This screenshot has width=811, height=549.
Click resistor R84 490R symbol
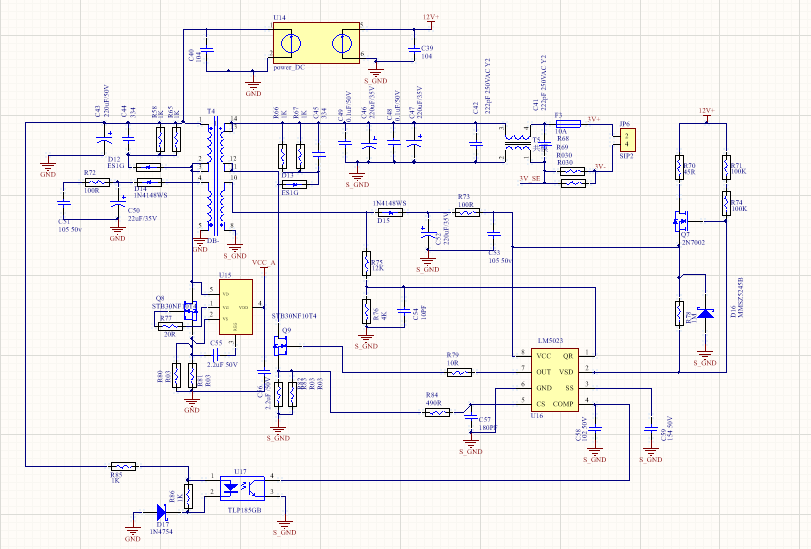438,412
